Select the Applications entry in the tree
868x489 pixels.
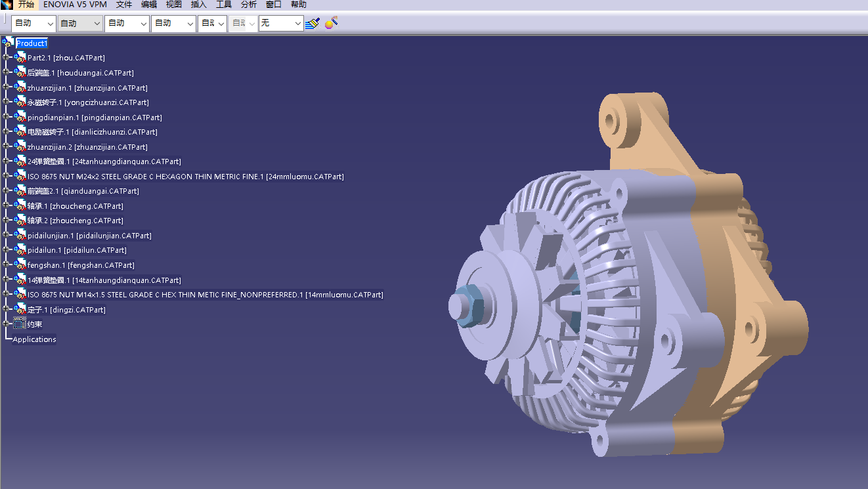[35, 339]
